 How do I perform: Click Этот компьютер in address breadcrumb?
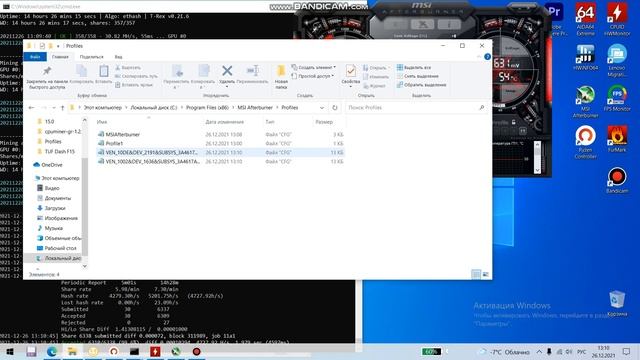click(102, 108)
